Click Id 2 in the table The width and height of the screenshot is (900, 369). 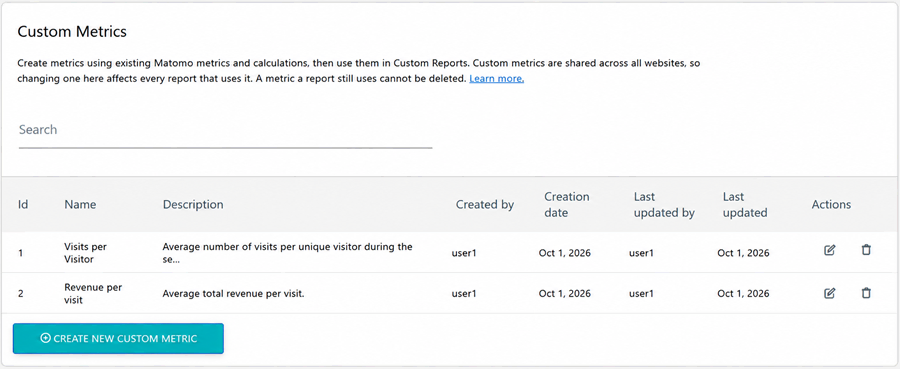21,294
